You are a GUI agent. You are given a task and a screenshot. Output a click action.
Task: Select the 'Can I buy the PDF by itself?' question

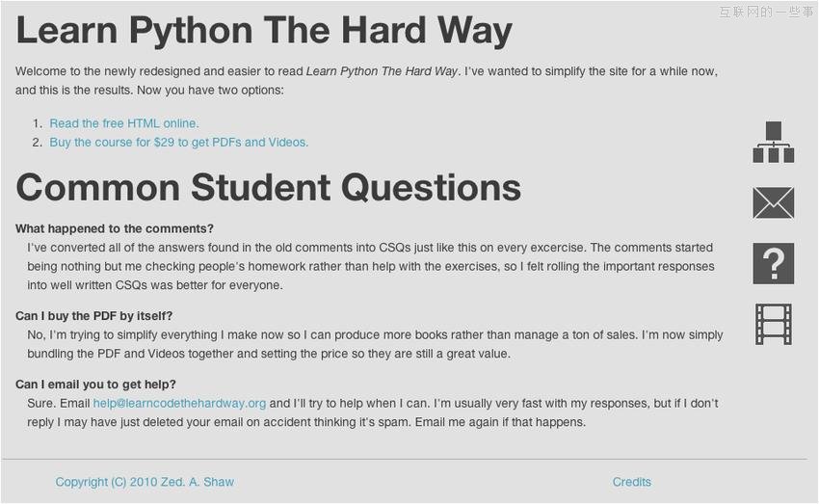point(94,316)
